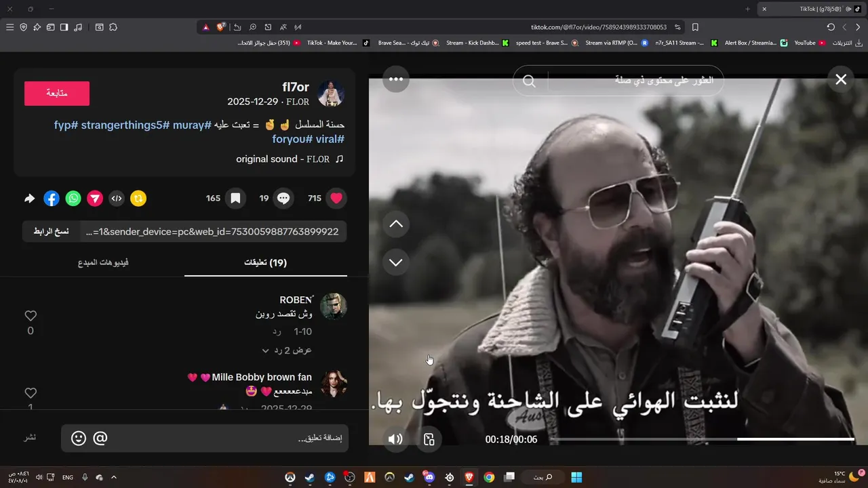Open the Stream - Kick Dashboard bookmark
Screen dimensions: 868x488
[477, 43]
